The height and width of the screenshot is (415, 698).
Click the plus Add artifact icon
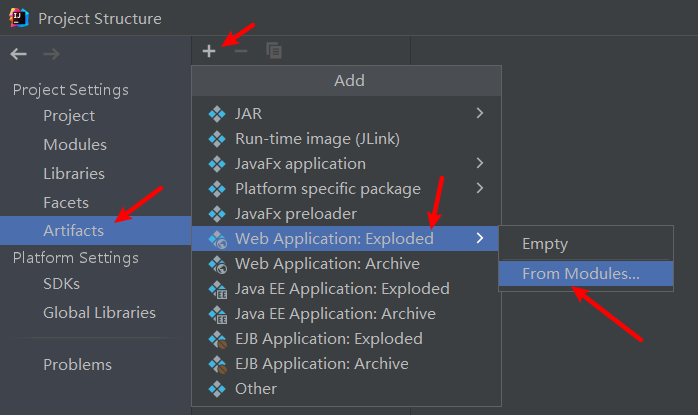(209, 51)
